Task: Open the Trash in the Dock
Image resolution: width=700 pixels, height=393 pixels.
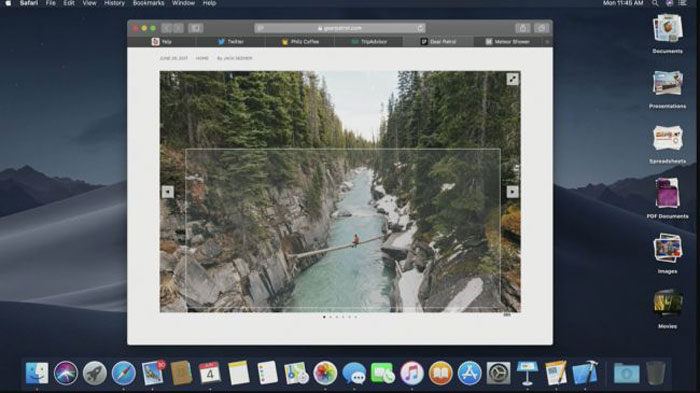Action: 655,373
